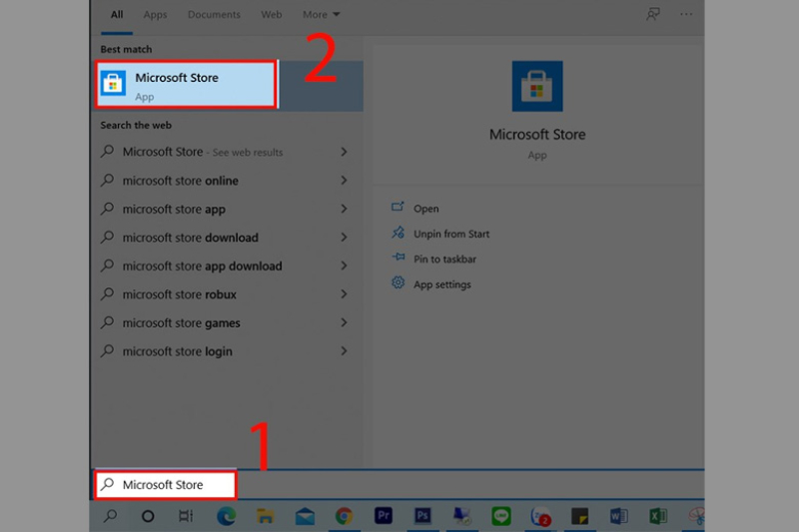The height and width of the screenshot is (532, 799).
Task: Switch to the Web tab
Action: [x=271, y=14]
